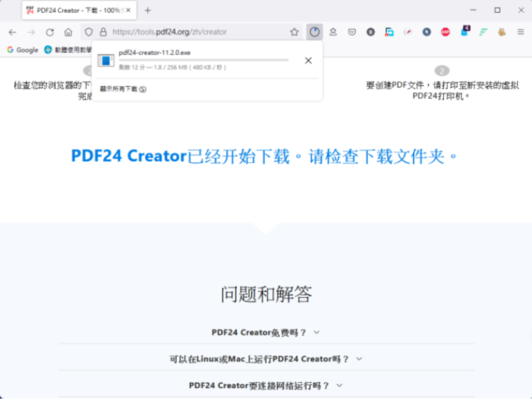Open a new browser tab

coord(147,11)
